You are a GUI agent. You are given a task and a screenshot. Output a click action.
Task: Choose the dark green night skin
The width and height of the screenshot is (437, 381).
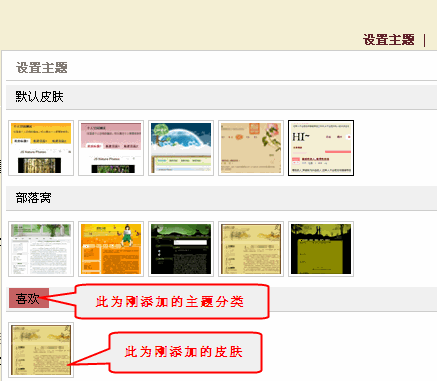[x=181, y=249]
